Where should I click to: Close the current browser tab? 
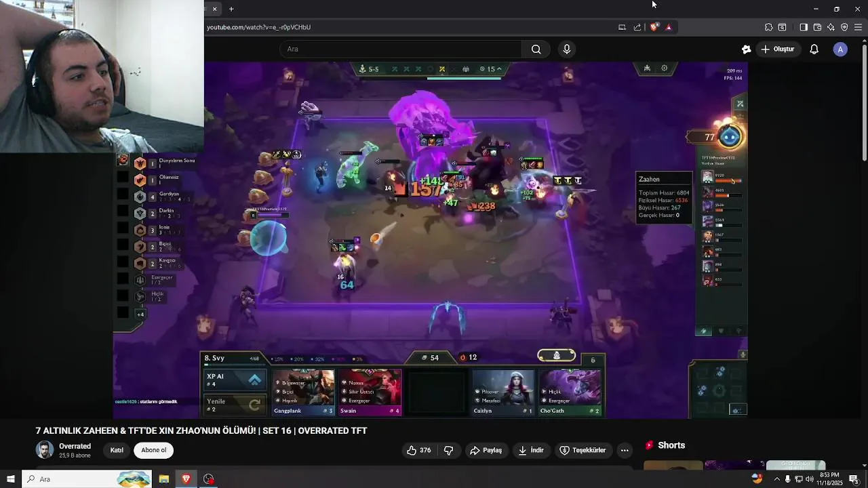point(214,9)
